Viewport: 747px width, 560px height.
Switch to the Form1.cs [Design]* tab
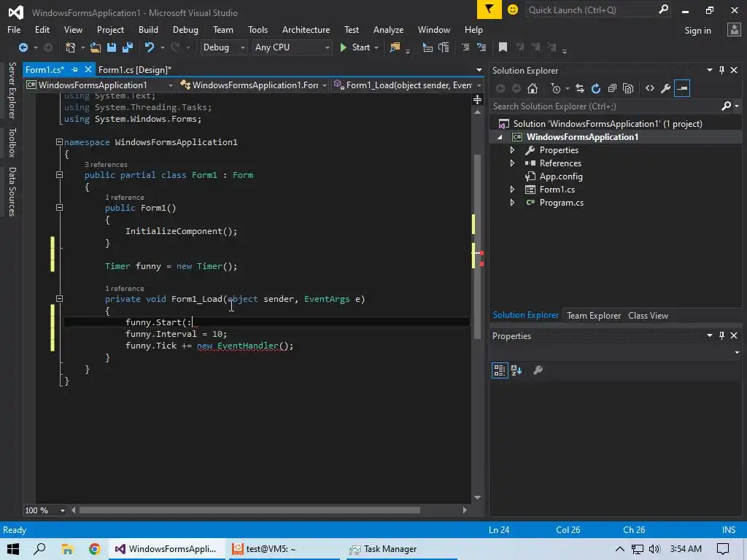[x=135, y=69]
